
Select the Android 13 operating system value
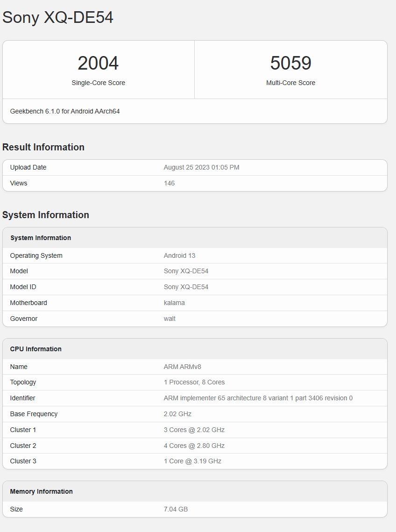click(x=179, y=255)
